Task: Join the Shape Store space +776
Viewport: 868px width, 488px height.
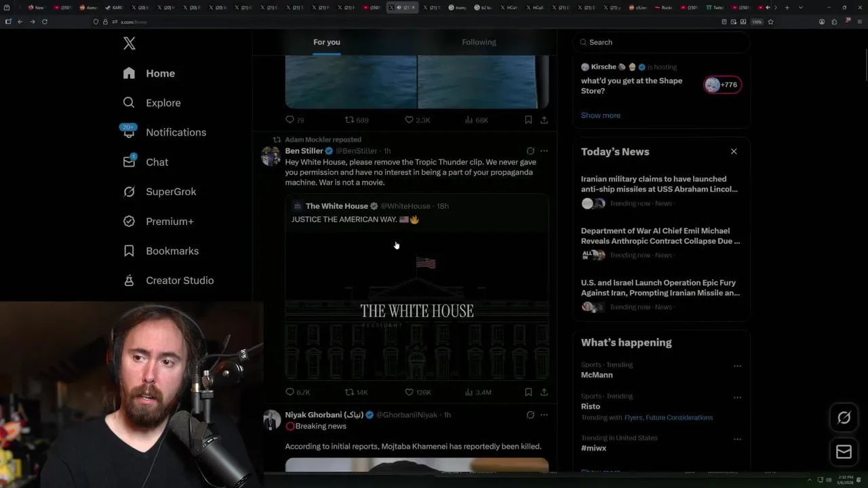Action: pos(722,85)
